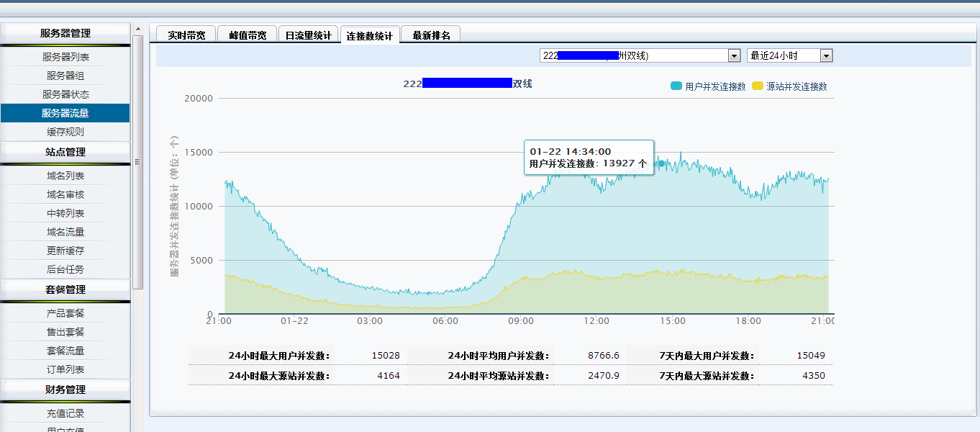
Task: Open 更新缓存
Action: click(x=65, y=250)
